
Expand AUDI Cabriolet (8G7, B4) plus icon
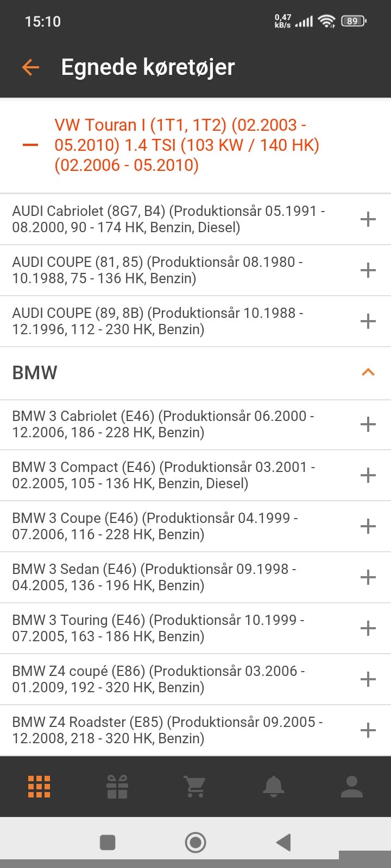point(368,219)
